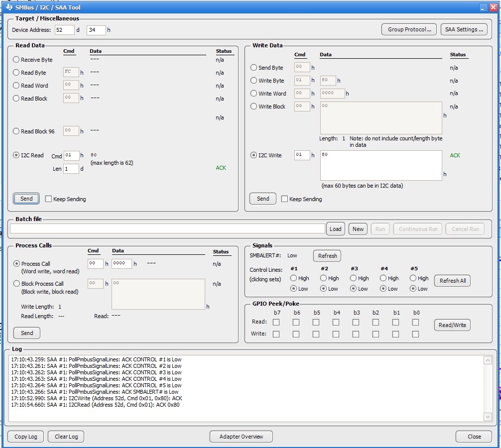Screen dimensions: 501x448
Task: Click Send in the Write Data panel
Action: [x=262, y=199]
